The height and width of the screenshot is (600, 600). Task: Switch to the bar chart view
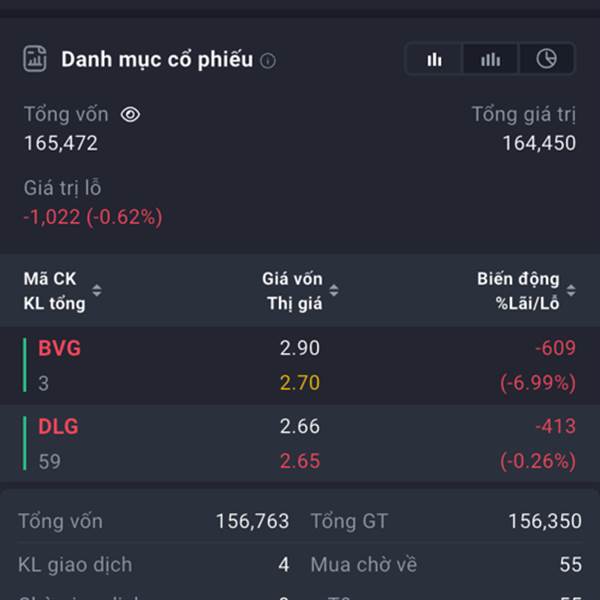434,59
